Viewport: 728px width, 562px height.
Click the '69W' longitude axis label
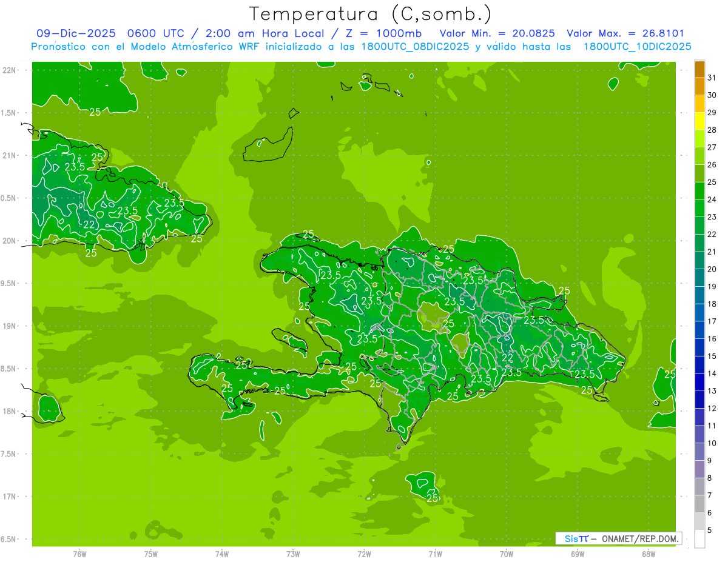(577, 554)
